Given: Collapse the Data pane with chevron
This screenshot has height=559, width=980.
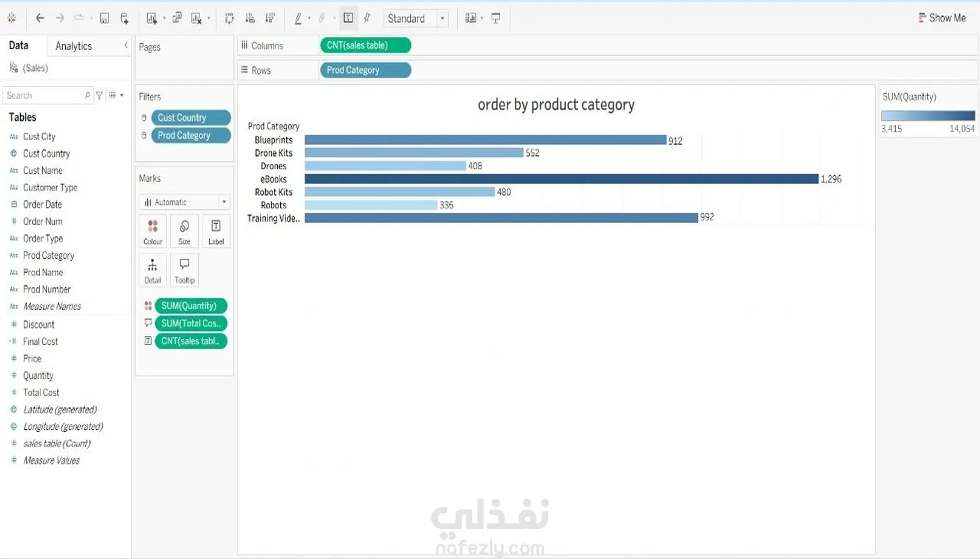Looking at the screenshot, I should coord(126,45).
